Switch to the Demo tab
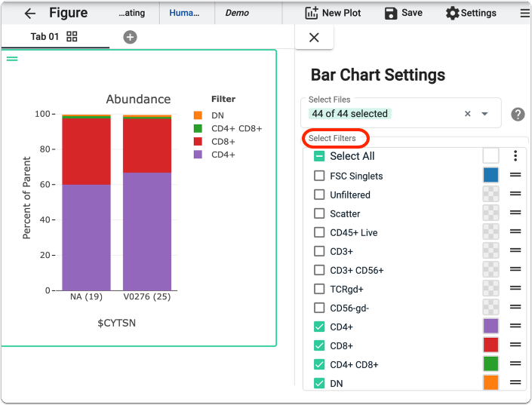 (x=237, y=14)
